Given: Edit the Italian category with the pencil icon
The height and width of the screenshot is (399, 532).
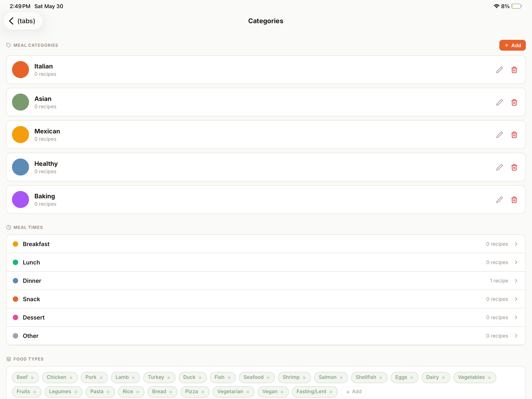Looking at the screenshot, I should 499,70.
